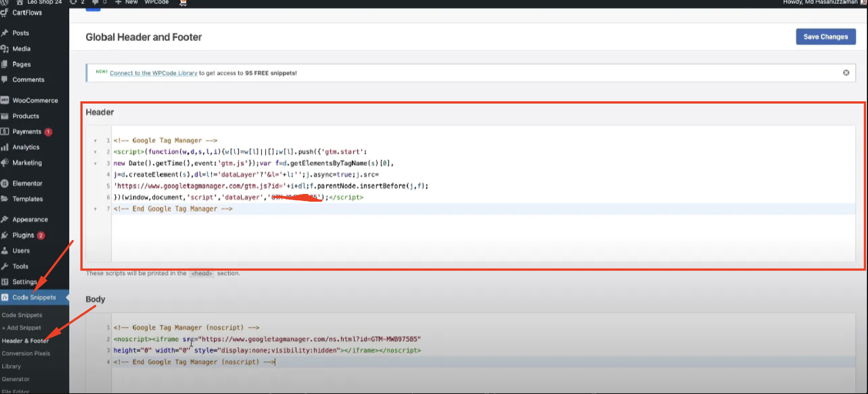The height and width of the screenshot is (394, 868).
Task: Collapse code fold arrow on Header line 1
Action: pos(95,141)
